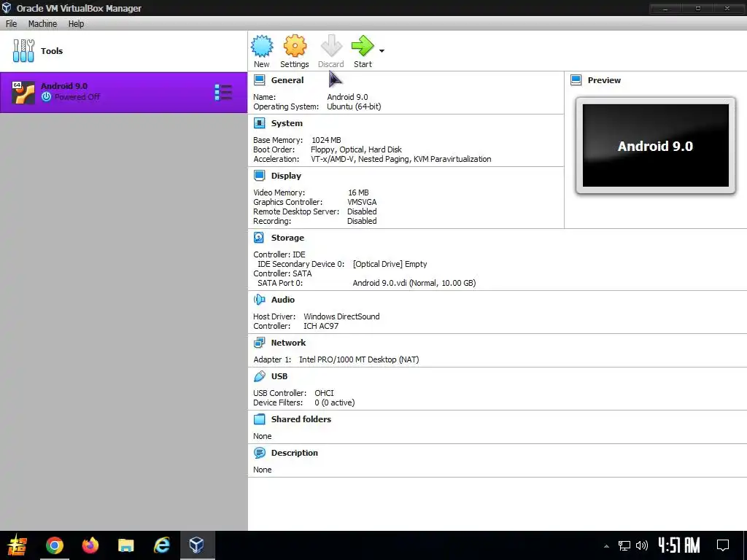This screenshot has width=747, height=560.
Task: Click the [Optical Drive] Empty entry
Action: pyautogui.click(x=390, y=264)
